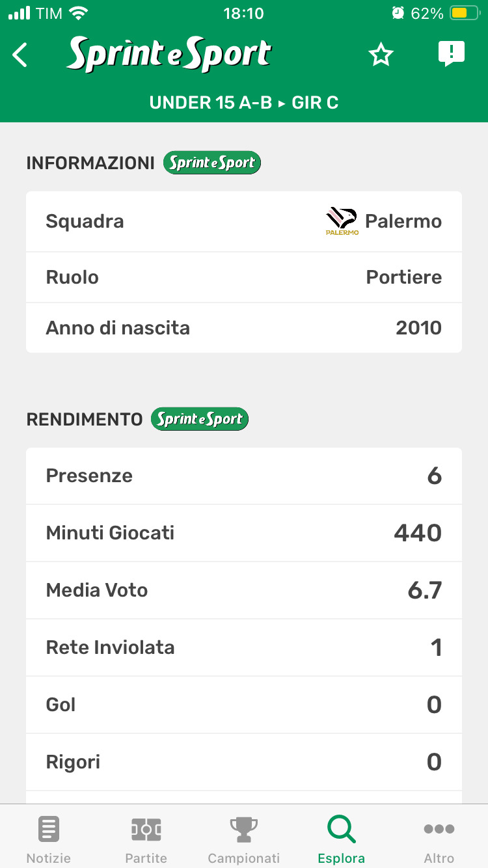Open the Partite pitch icon
Image resolution: width=488 pixels, height=868 pixels.
tap(146, 829)
